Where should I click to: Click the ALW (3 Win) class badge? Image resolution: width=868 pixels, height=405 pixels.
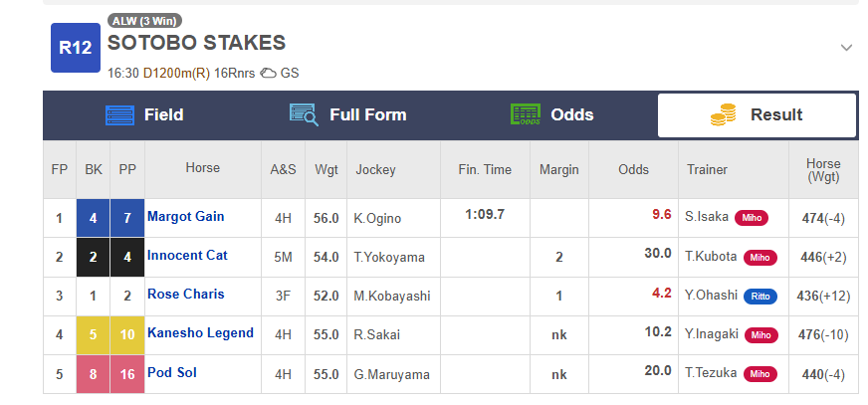coord(144,21)
